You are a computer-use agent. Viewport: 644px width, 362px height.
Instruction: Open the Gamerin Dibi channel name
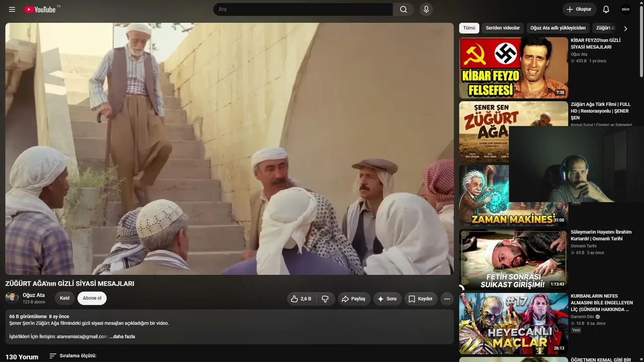(582, 317)
